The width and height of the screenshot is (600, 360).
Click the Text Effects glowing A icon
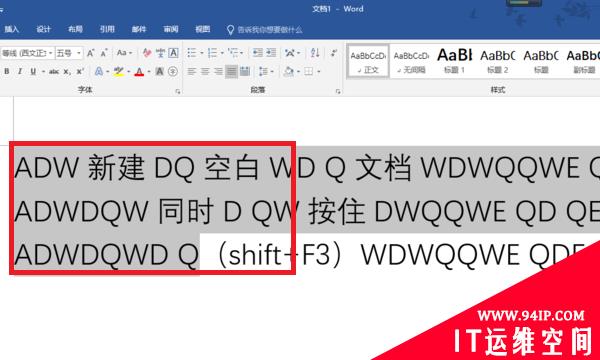tap(99, 72)
